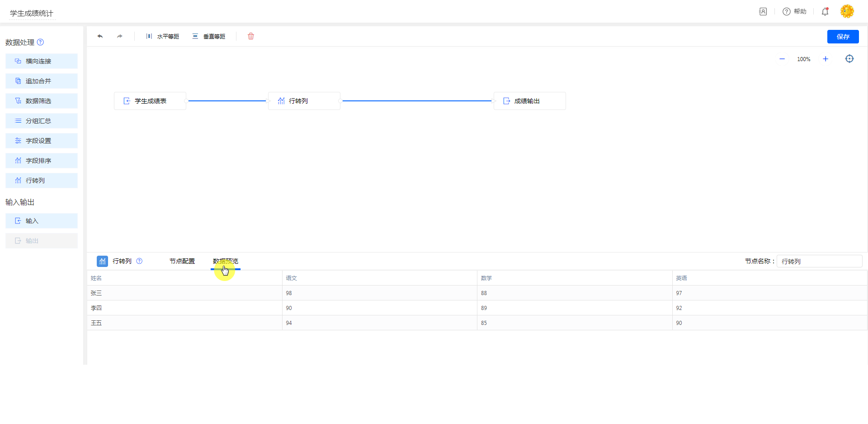Select the 成绩输出 node on canvas

pos(529,101)
